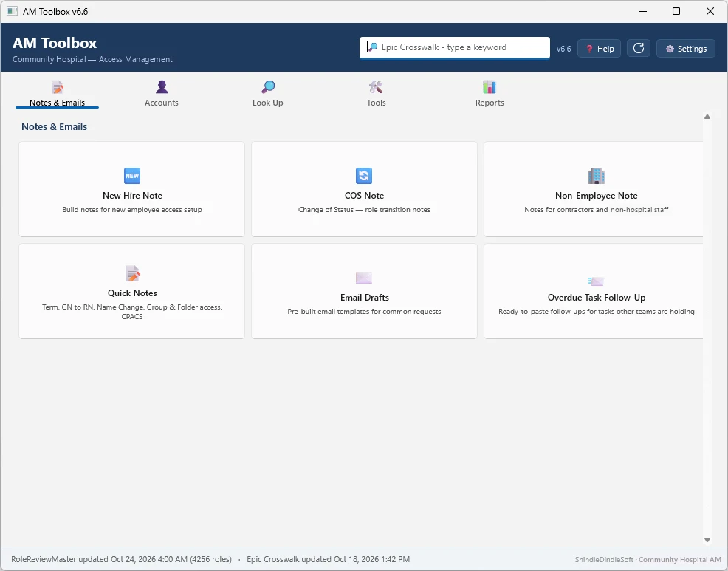Open the New Hire Note card title
The image size is (728, 571).
132,196
